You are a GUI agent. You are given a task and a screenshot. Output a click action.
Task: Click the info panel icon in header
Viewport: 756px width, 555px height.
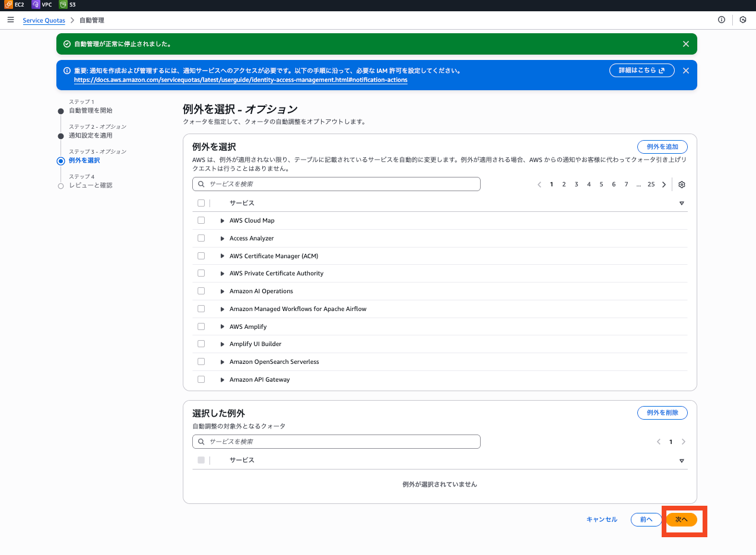pyautogui.click(x=722, y=20)
